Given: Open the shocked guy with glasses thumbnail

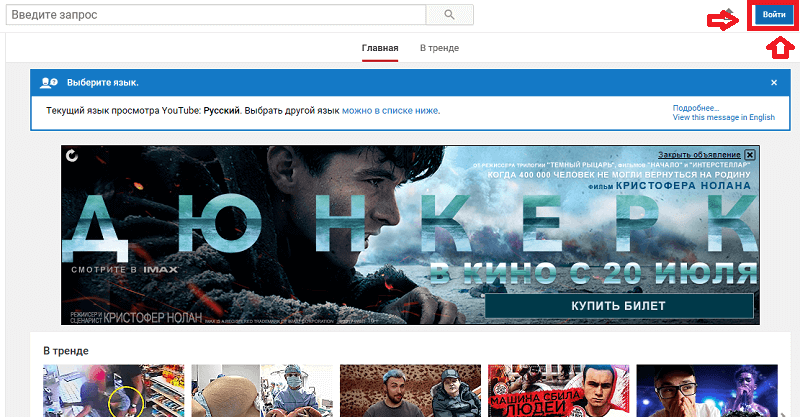Looking at the screenshot, I should (707, 390).
